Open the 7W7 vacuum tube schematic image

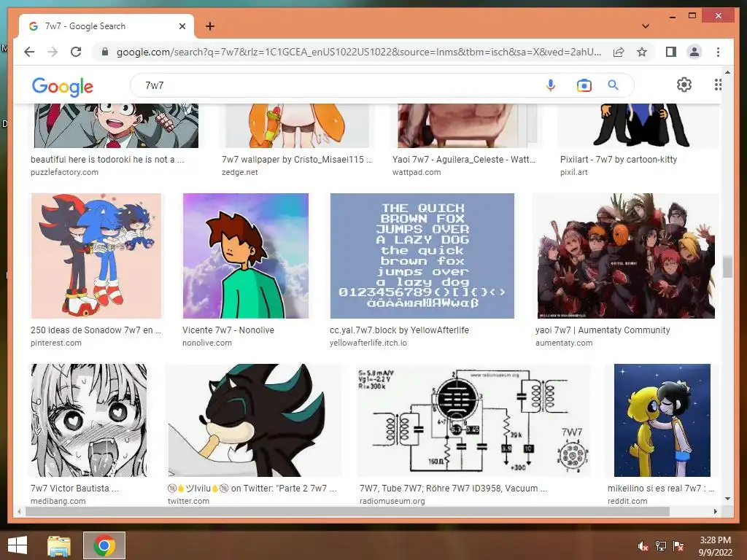pyautogui.click(x=473, y=421)
